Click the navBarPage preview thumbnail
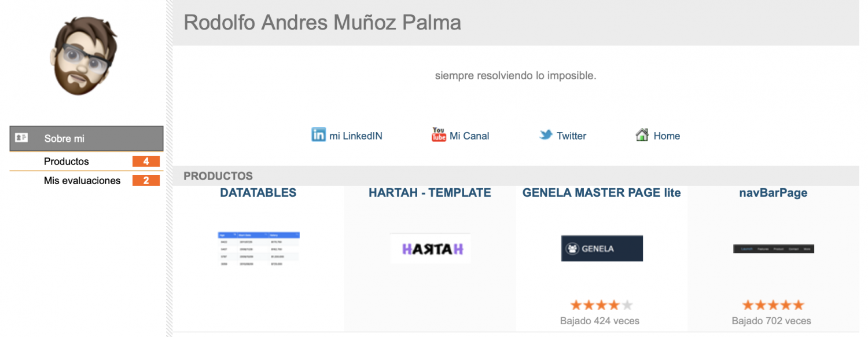 coord(774,249)
